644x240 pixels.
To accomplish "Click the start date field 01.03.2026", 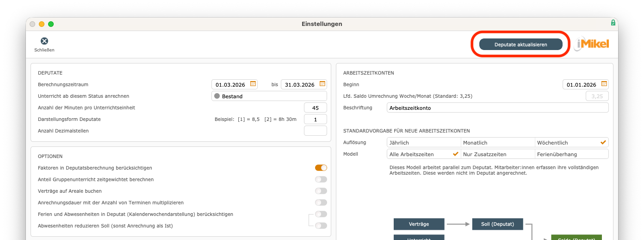I will pos(235,84).
